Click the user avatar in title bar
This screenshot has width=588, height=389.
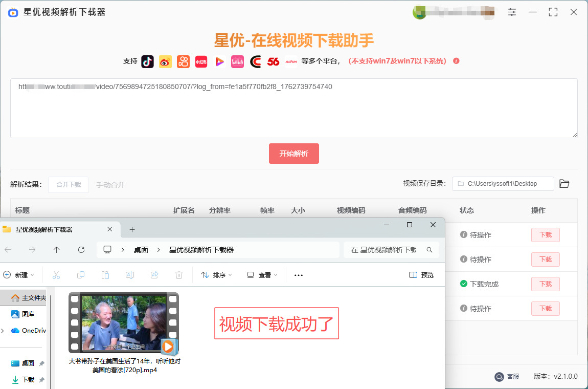pos(419,12)
